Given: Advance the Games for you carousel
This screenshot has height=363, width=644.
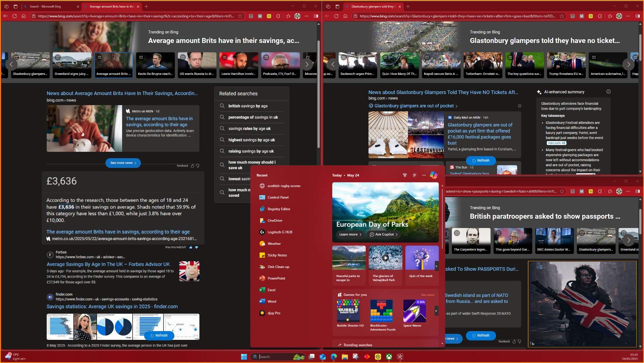Looking at the screenshot, I should tap(436, 311).
